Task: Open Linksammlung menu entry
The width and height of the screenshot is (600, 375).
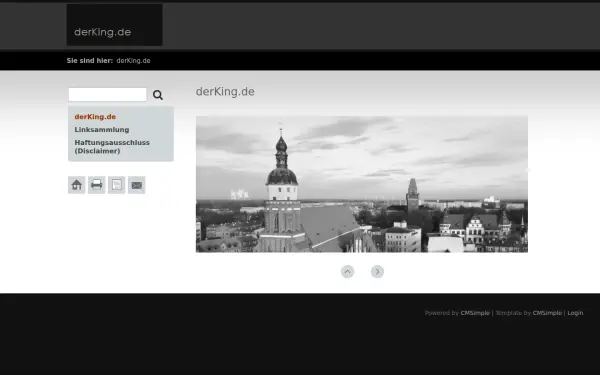Action: 102,130
